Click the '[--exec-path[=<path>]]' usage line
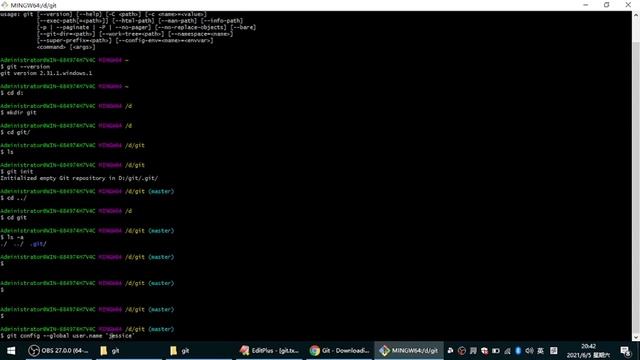The width and height of the screenshot is (640, 360). 140,21
